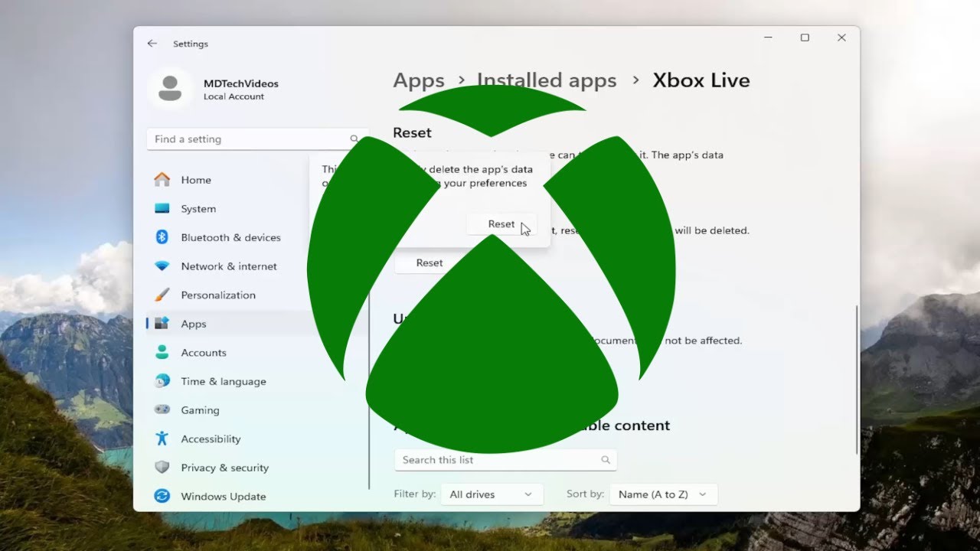The width and height of the screenshot is (980, 551).
Task: Click the magnifier in Search this list
Action: coord(606,460)
